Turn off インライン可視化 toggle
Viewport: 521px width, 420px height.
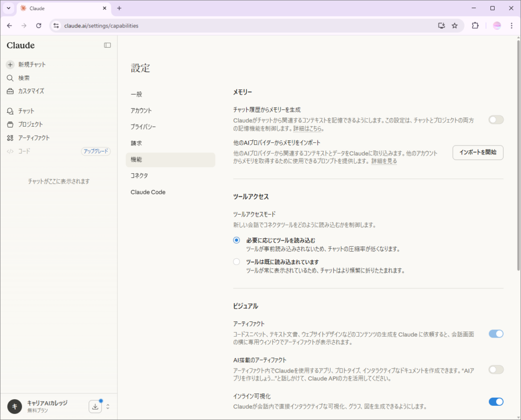point(496,402)
